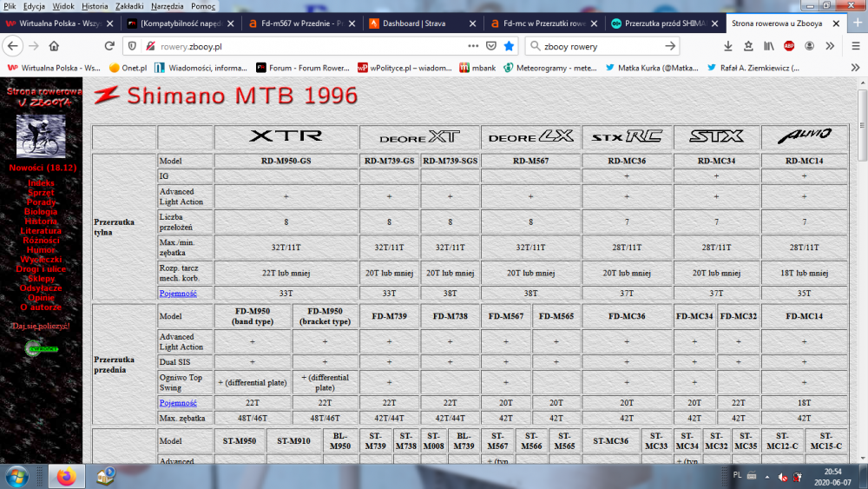Click the Adblock Plus extension icon

pyautogui.click(x=789, y=46)
